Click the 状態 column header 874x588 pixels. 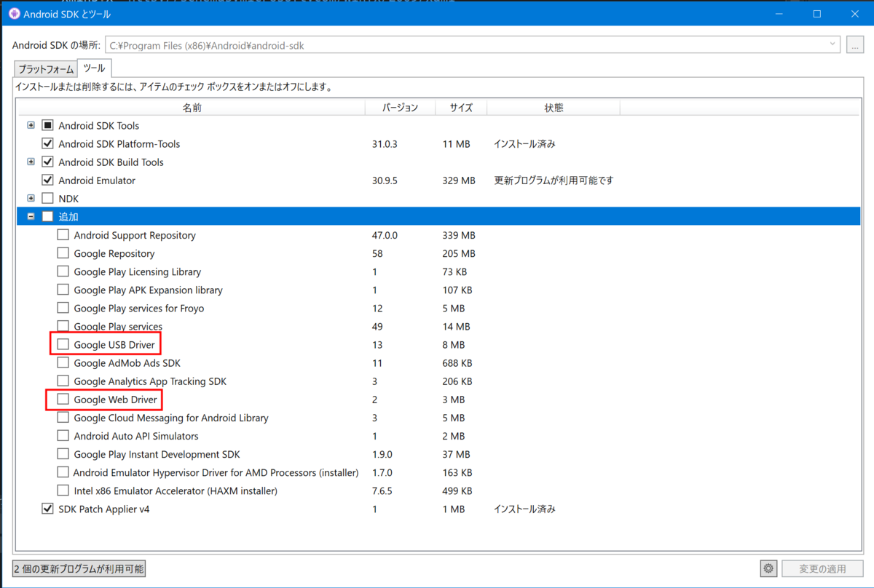coord(554,108)
